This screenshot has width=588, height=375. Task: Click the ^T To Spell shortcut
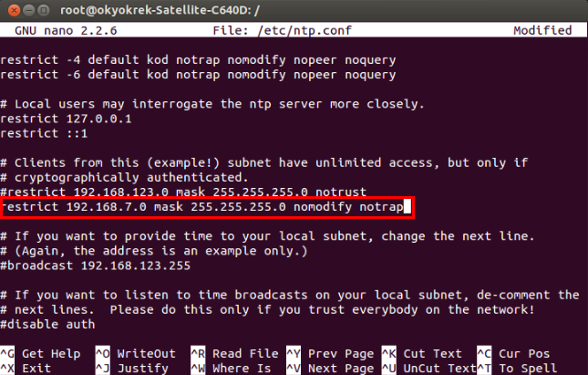(517, 369)
